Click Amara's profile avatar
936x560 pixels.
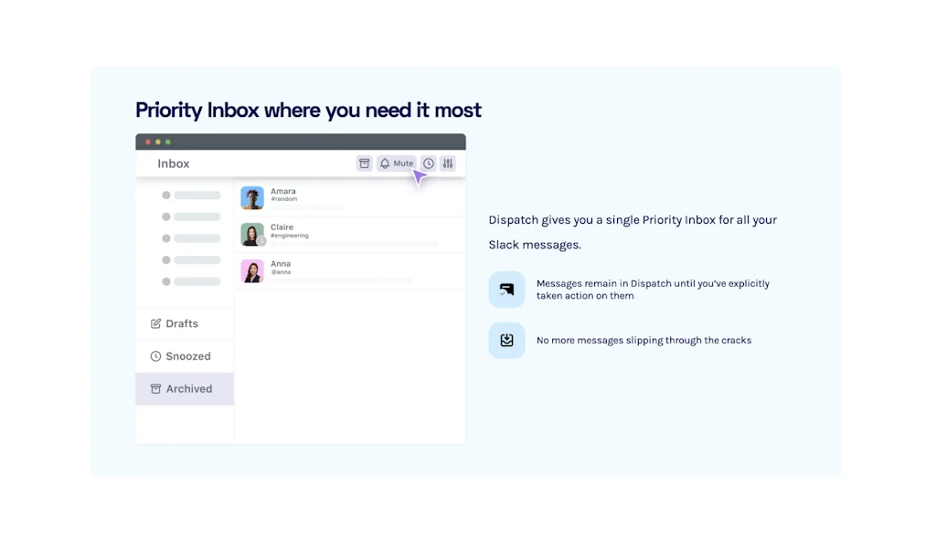(252, 197)
